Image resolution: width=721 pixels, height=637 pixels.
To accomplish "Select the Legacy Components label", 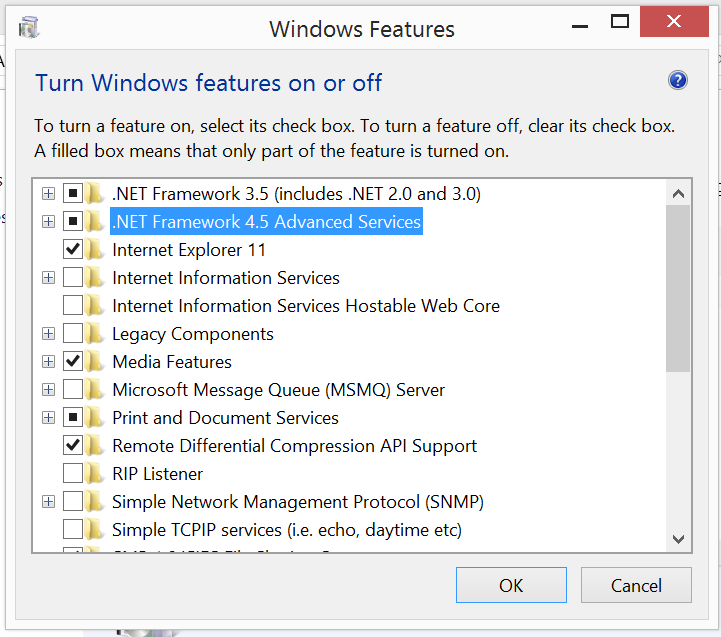I will [x=193, y=334].
